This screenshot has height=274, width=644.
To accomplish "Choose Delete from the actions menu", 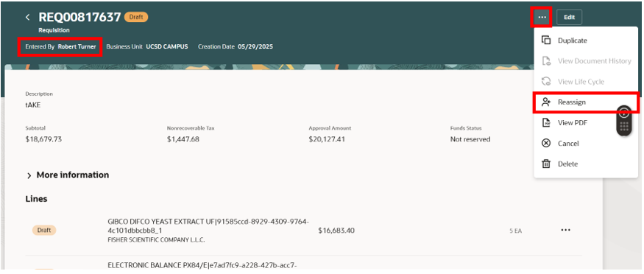I will [586, 164].
